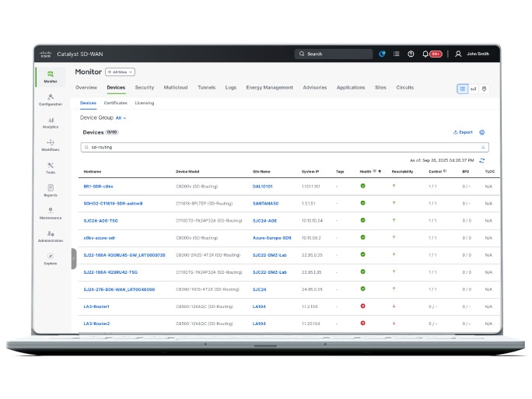This screenshot has height=399, width=532.
Task: Switch to list view toggle
Action: pyautogui.click(x=462, y=89)
